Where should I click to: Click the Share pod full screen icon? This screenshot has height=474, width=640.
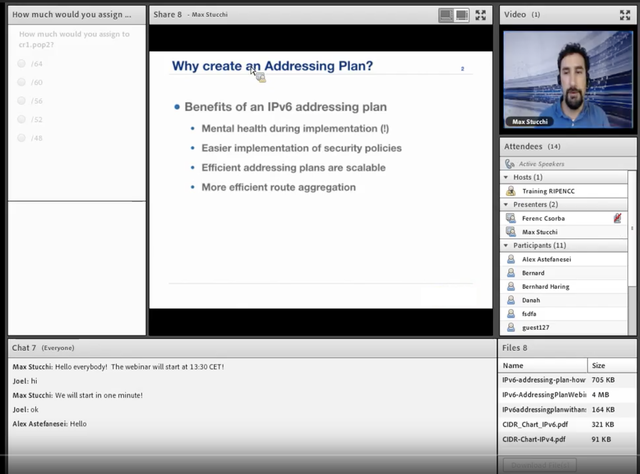480,15
